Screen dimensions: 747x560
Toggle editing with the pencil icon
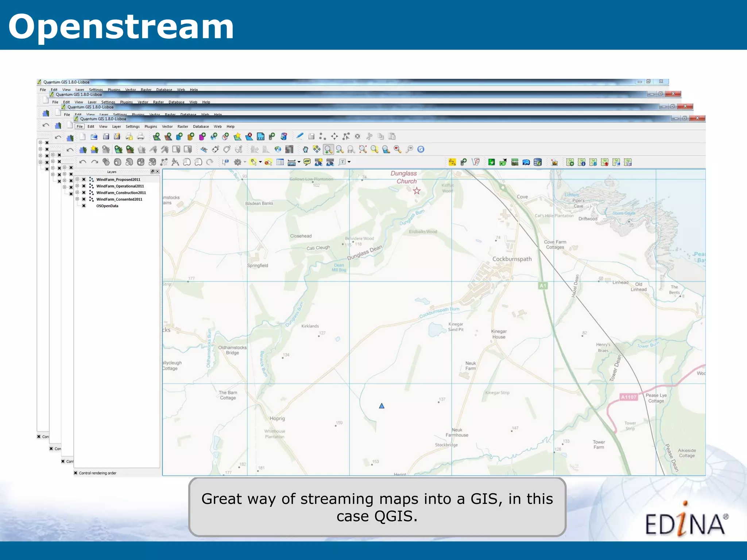click(299, 136)
